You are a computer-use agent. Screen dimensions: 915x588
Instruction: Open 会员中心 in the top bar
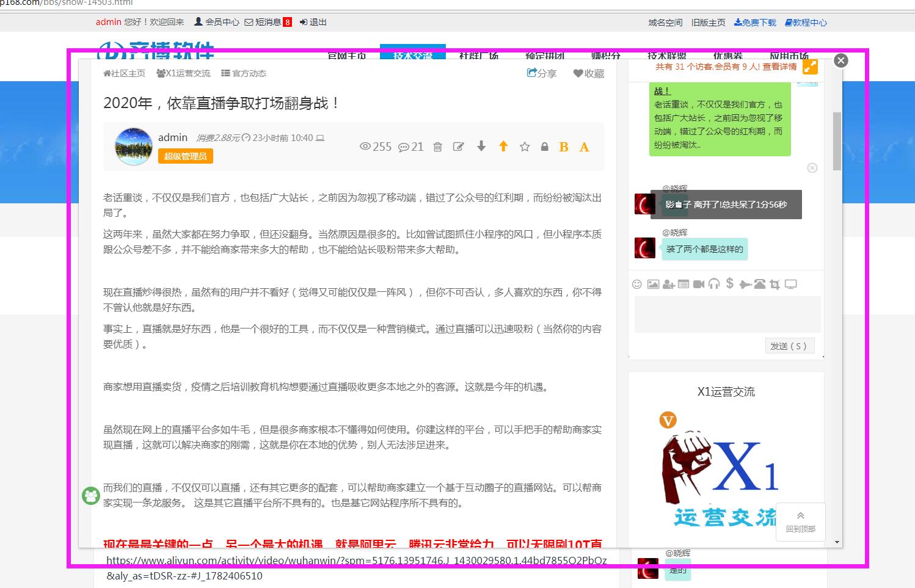pyautogui.click(x=217, y=22)
